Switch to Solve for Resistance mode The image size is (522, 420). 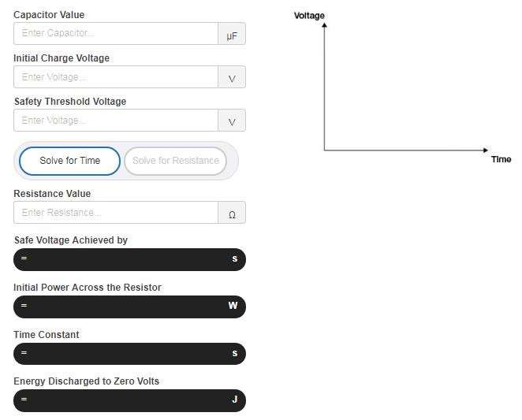pos(176,161)
